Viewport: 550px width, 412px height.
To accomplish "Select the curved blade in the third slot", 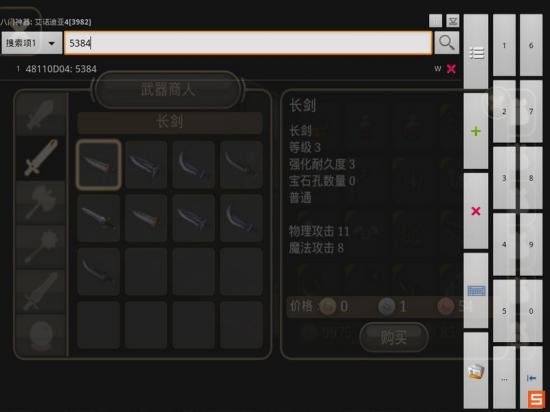I will coord(193,165).
